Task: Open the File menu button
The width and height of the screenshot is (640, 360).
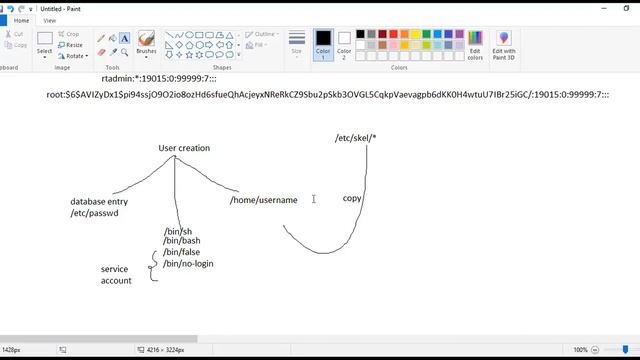Action: 3,20
